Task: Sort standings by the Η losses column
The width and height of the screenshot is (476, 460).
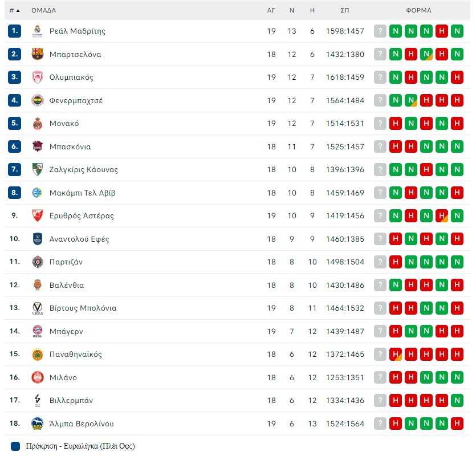Action: point(312,10)
